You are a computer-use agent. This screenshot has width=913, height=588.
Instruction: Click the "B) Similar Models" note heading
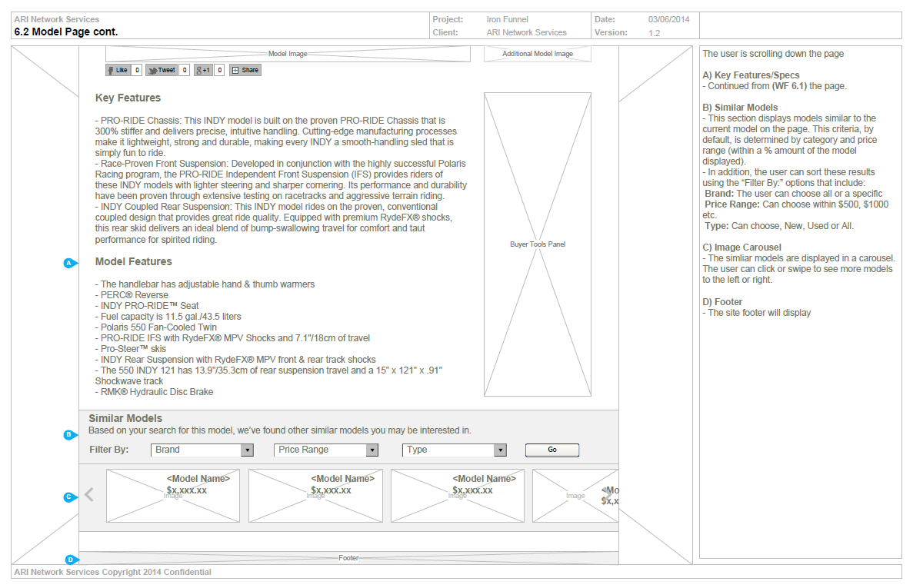[740, 108]
